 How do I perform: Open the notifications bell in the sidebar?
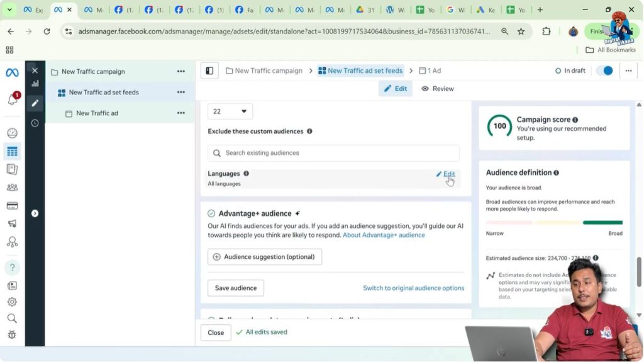click(13, 100)
